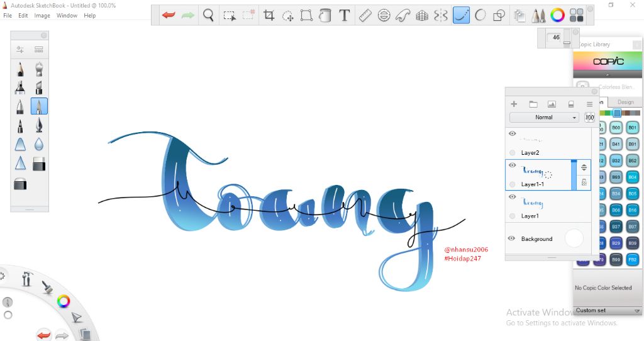644x341 pixels.
Task: Select the FB2 Copic swatch
Action: [632, 259]
